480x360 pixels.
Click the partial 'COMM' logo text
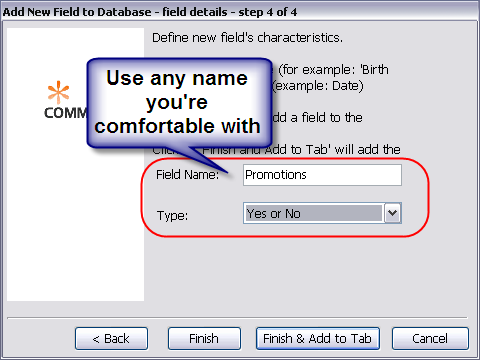point(65,113)
